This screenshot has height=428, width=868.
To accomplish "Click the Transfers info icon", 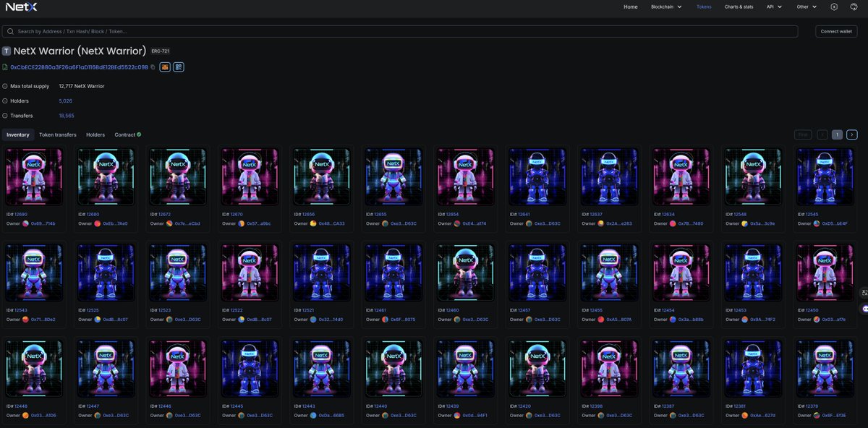I will [x=5, y=116].
